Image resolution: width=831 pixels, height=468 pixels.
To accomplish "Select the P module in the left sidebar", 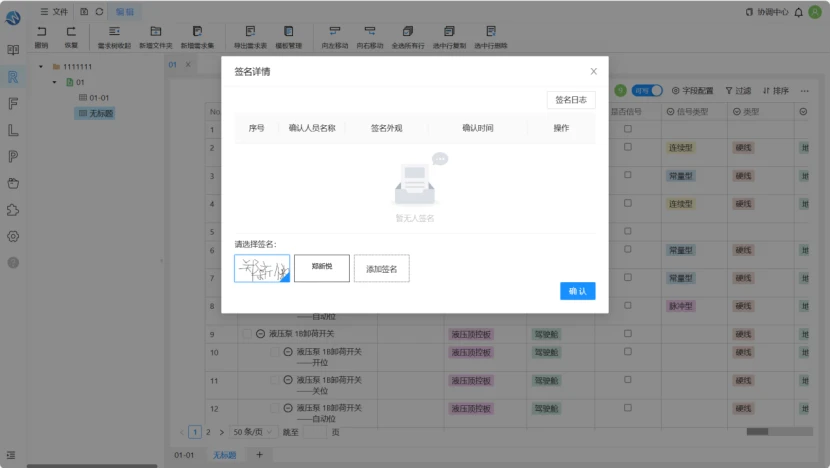I will (13, 156).
